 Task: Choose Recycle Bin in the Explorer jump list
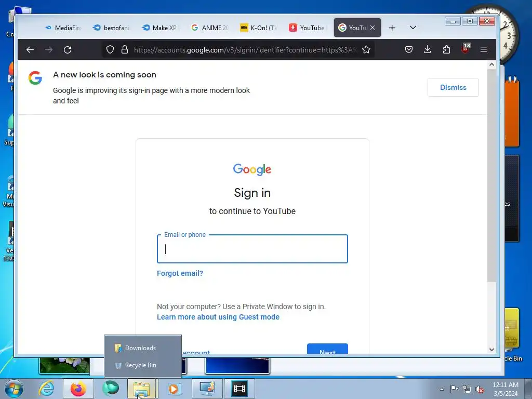pyautogui.click(x=143, y=365)
